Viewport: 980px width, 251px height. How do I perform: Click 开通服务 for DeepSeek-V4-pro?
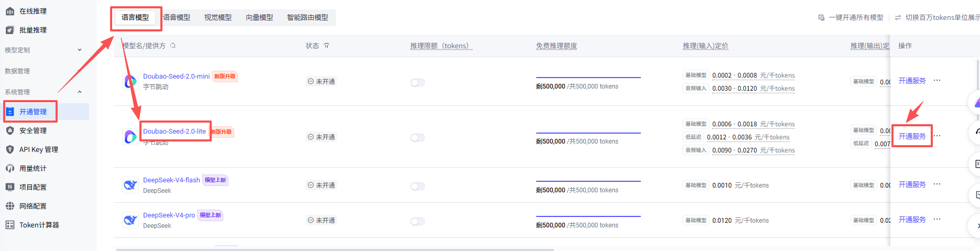912,220
